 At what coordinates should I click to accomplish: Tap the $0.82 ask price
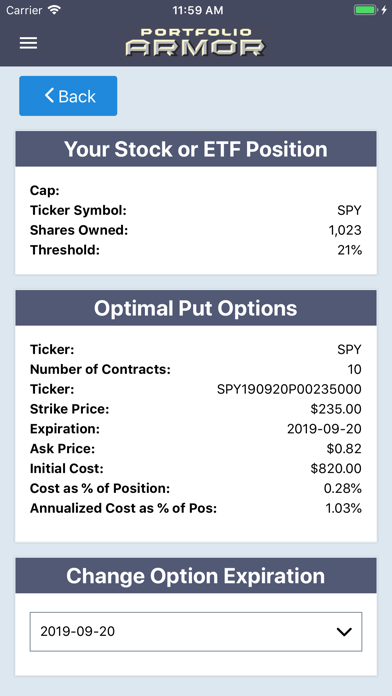click(x=344, y=449)
